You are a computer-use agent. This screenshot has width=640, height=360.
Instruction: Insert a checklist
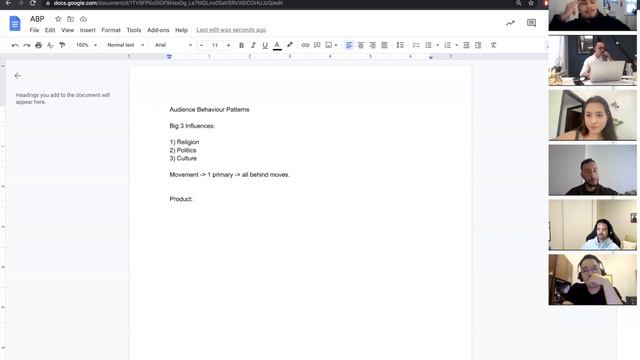pyautogui.click(x=416, y=45)
